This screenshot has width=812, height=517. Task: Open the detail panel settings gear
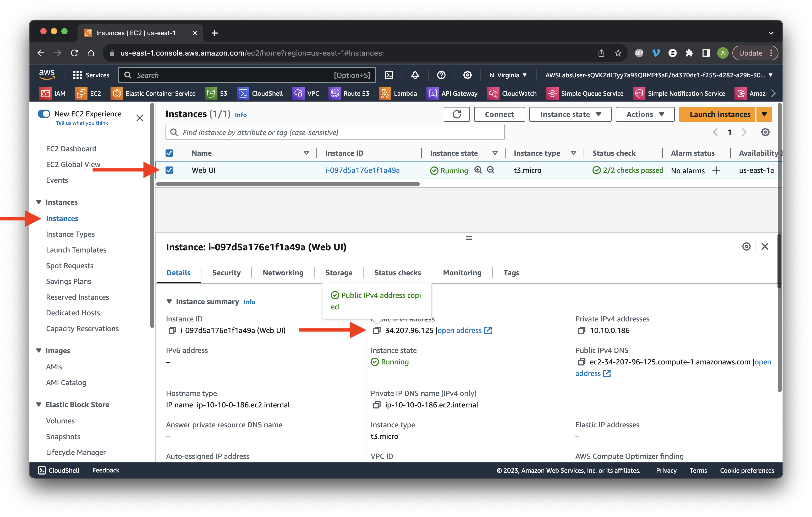[x=746, y=246]
